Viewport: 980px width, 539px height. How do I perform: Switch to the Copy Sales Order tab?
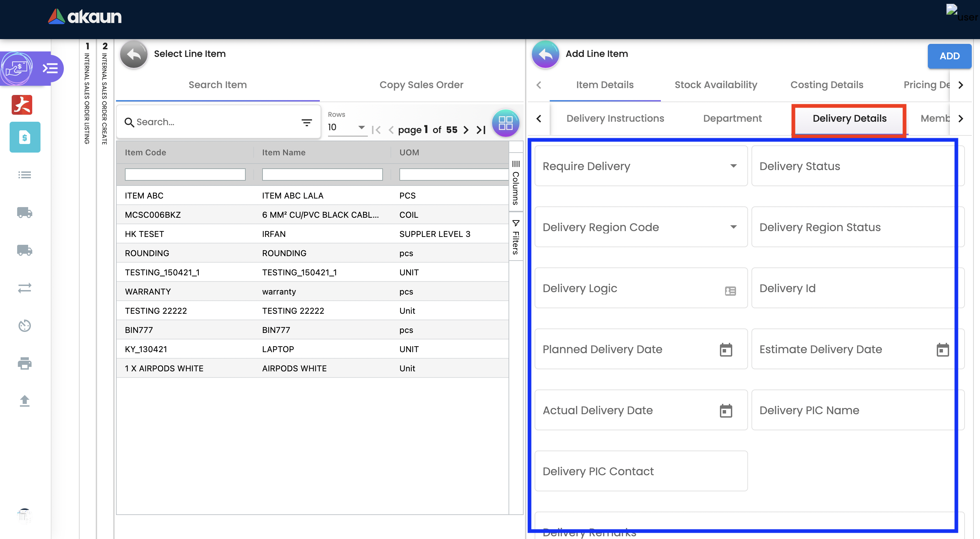click(421, 85)
